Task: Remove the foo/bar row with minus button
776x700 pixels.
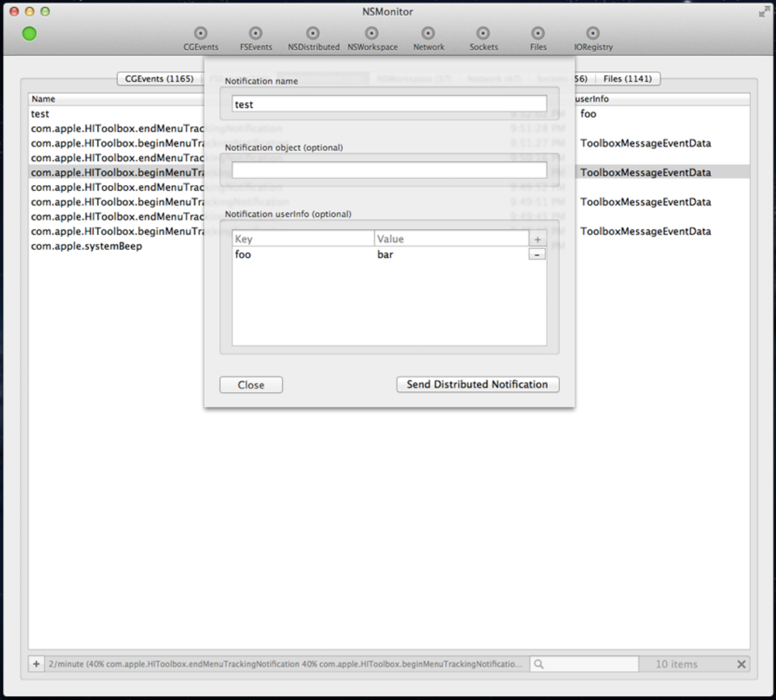Action: pyautogui.click(x=538, y=254)
